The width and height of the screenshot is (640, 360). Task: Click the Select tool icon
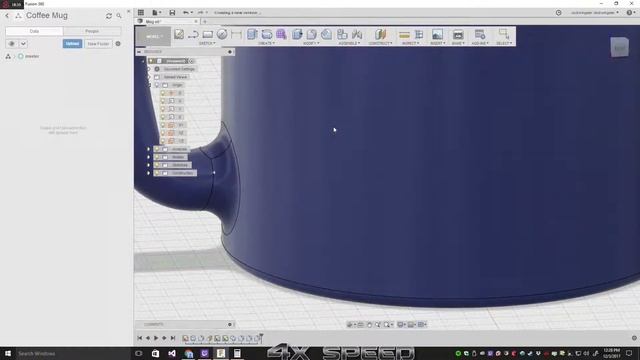click(504, 34)
